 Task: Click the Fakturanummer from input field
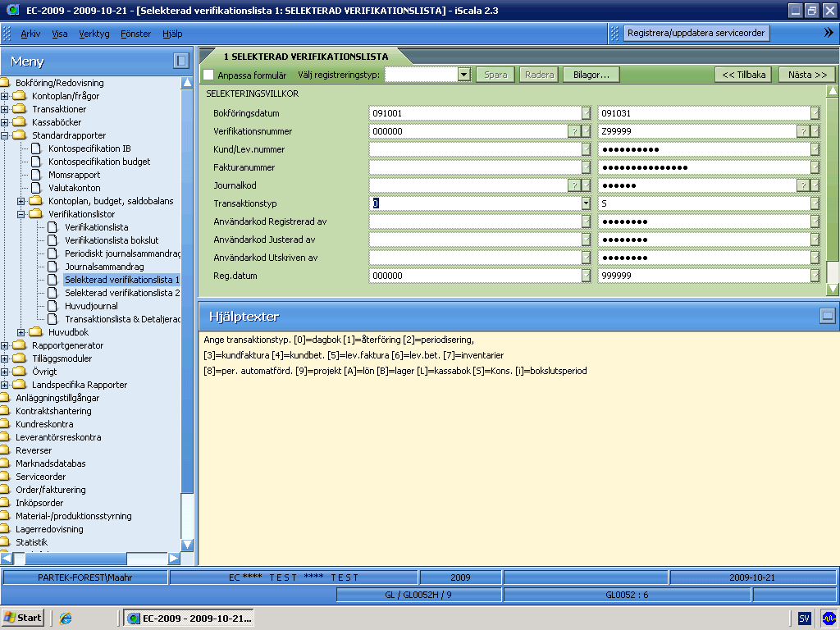click(476, 167)
